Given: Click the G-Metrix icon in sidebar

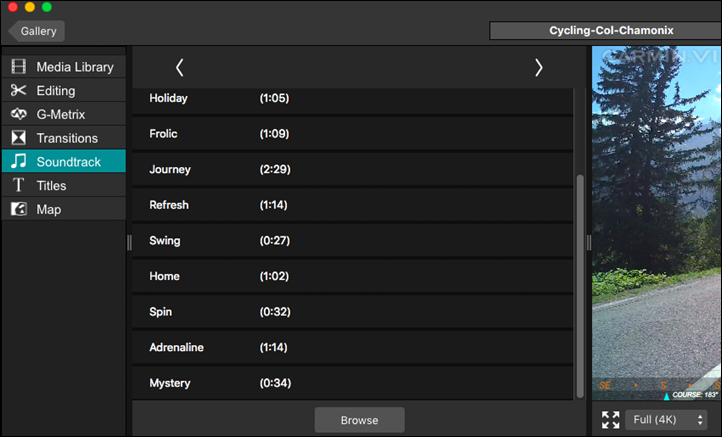Looking at the screenshot, I should point(18,115).
